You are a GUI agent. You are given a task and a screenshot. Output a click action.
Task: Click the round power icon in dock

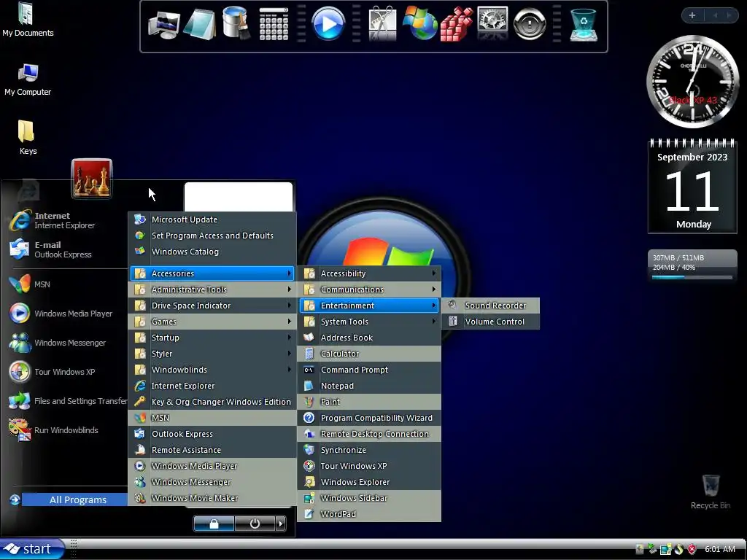530,23
